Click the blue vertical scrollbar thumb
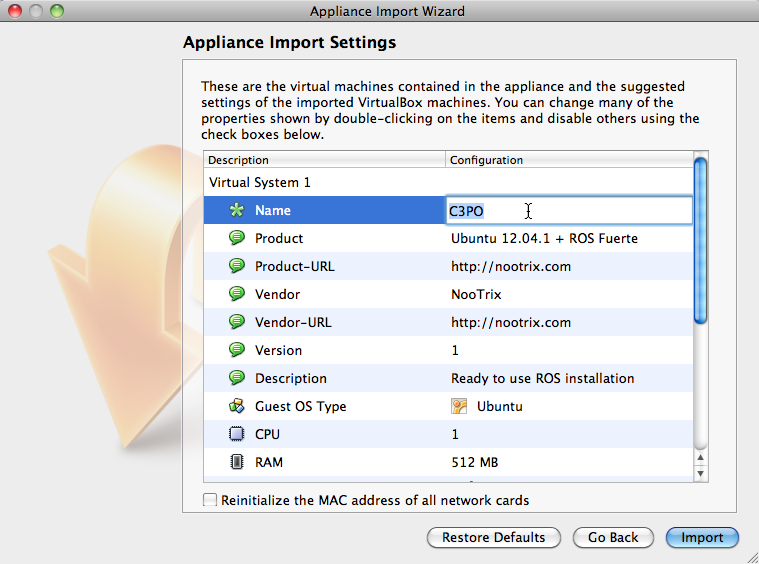The height and width of the screenshot is (564, 759). tap(700, 241)
